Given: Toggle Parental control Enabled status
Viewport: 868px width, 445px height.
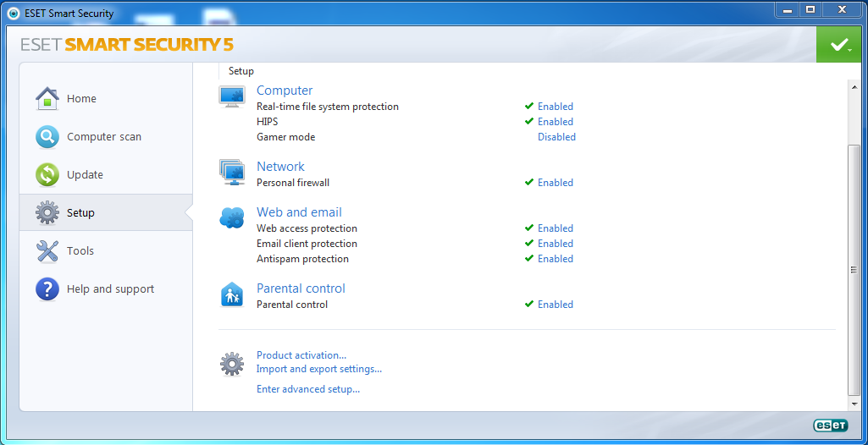Looking at the screenshot, I should [x=556, y=305].
